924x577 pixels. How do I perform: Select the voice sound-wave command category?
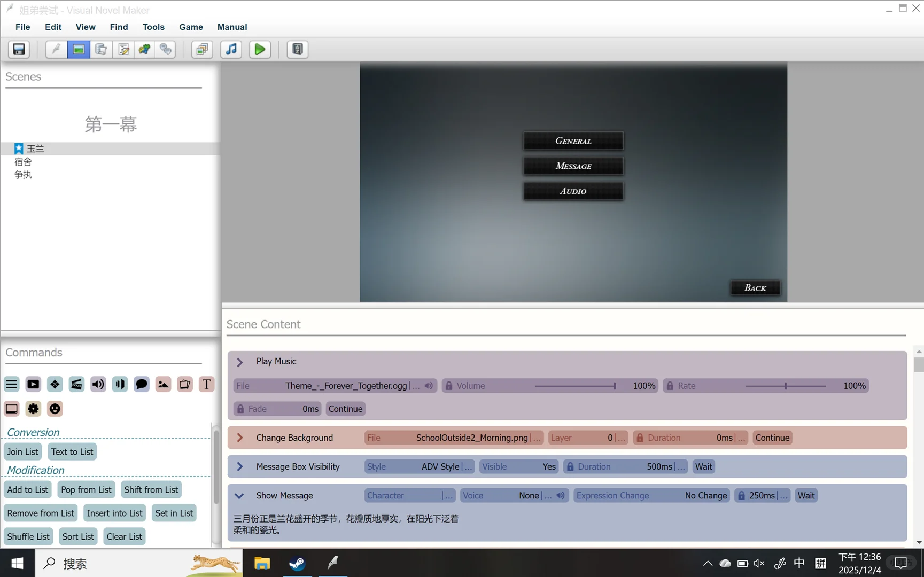tap(120, 384)
